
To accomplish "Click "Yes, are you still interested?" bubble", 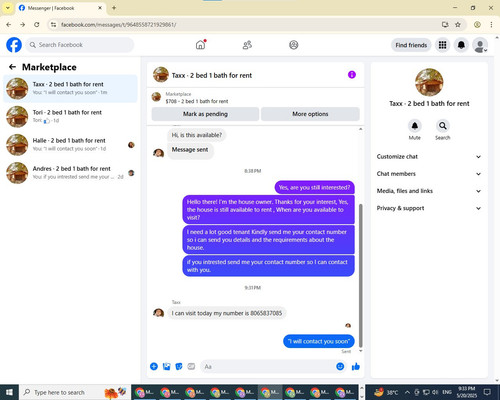I will (315, 187).
